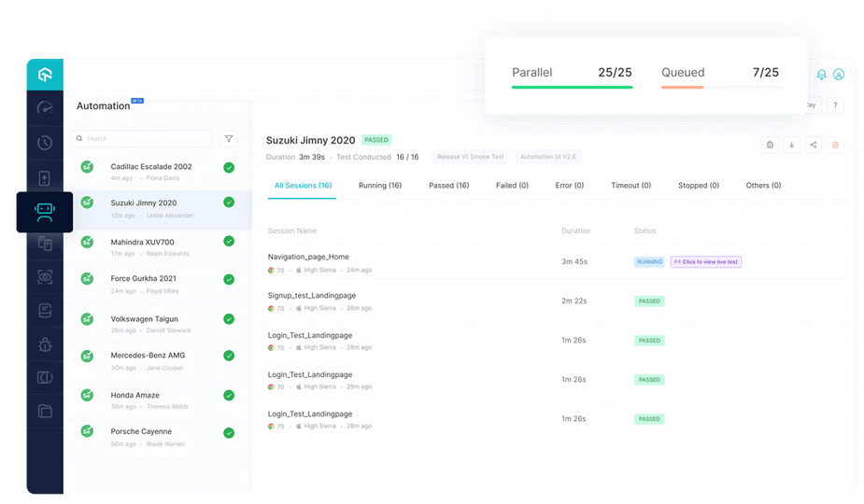
Task: Select the Automation robot icon in sidebar
Action: pyautogui.click(x=45, y=212)
